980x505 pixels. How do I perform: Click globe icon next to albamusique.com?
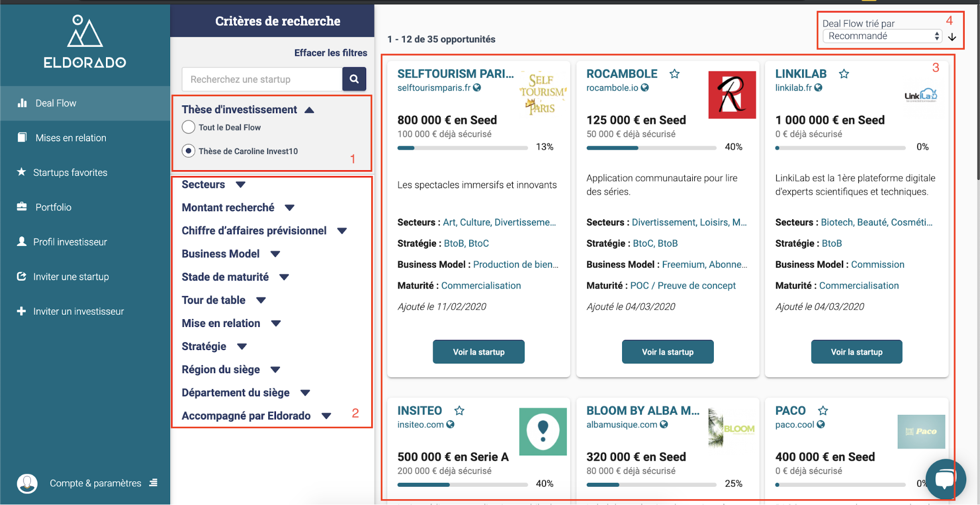point(664,424)
